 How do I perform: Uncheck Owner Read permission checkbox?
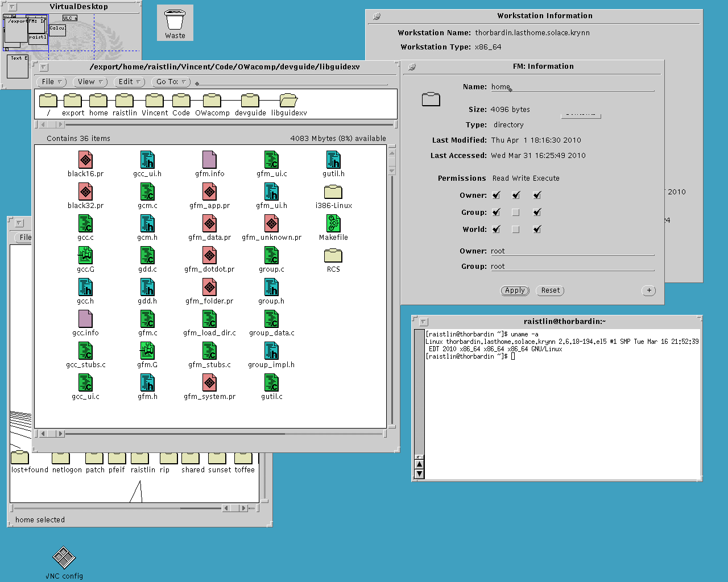coord(497,196)
